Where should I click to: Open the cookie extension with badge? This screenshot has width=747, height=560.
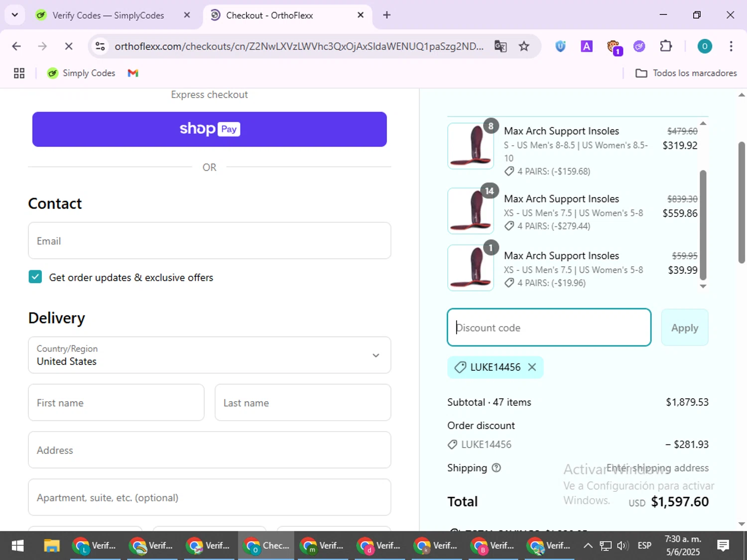point(614,47)
